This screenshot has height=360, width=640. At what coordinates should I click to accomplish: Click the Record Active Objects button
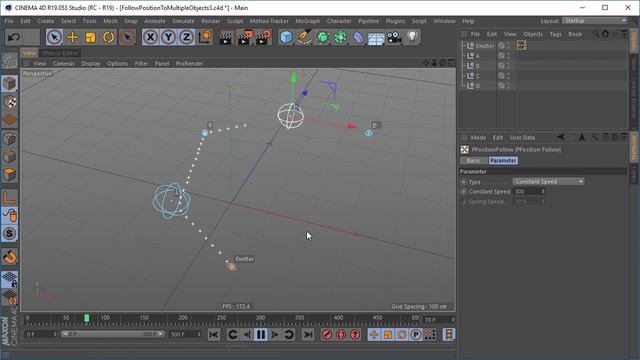(327, 335)
